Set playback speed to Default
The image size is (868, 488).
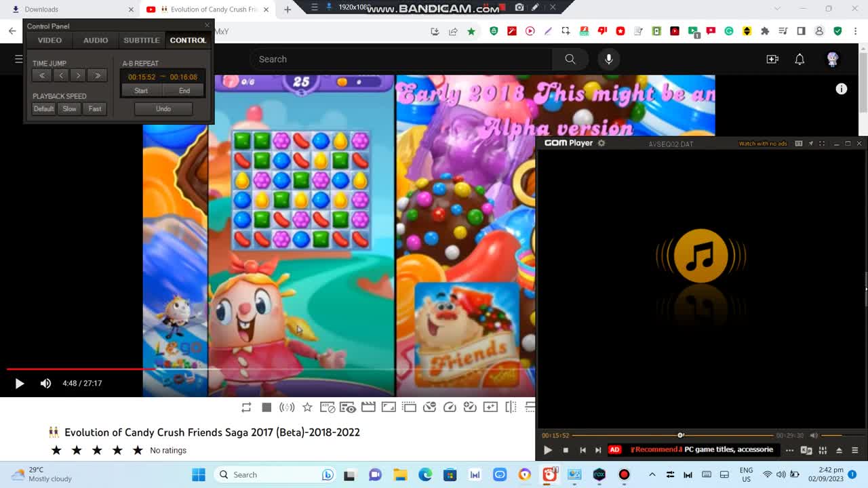(43, 108)
